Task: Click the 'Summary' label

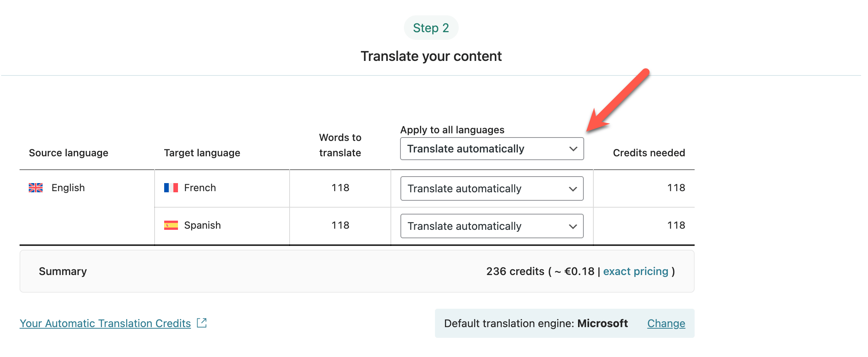Action: point(63,271)
